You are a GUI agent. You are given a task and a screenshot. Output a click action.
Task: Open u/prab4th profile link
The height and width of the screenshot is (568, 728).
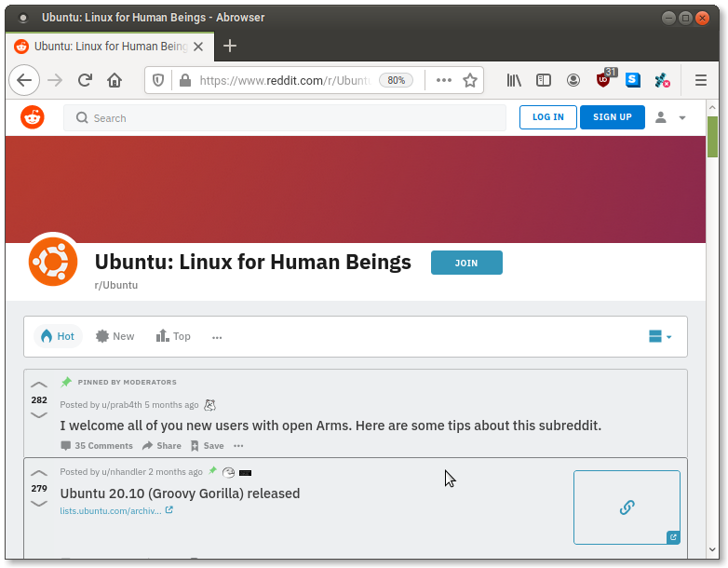coord(122,405)
